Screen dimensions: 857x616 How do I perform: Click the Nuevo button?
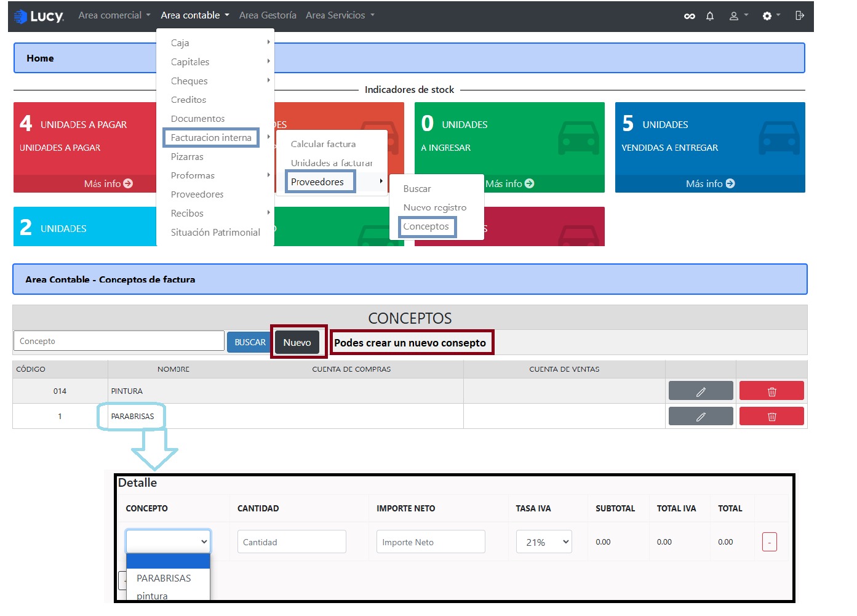click(x=297, y=343)
